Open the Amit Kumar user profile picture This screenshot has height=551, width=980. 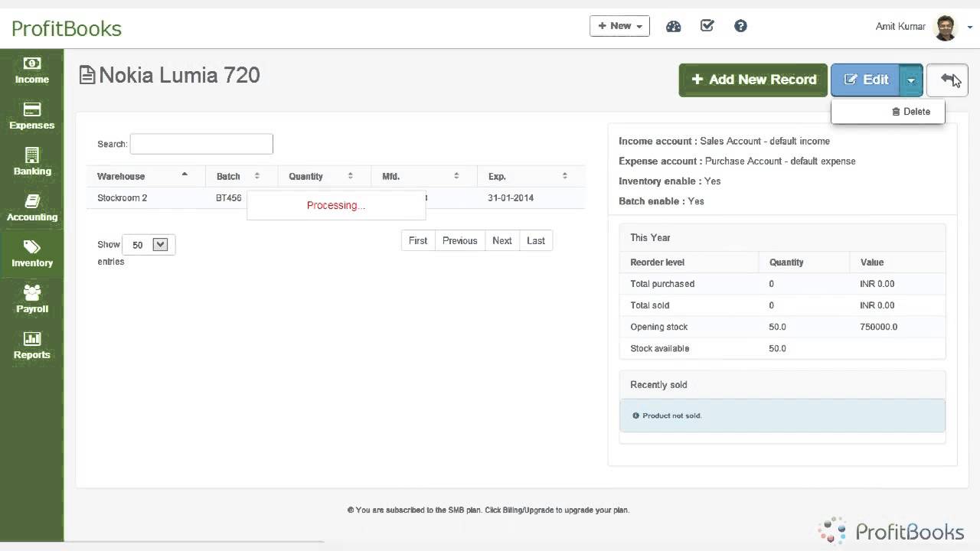point(946,27)
